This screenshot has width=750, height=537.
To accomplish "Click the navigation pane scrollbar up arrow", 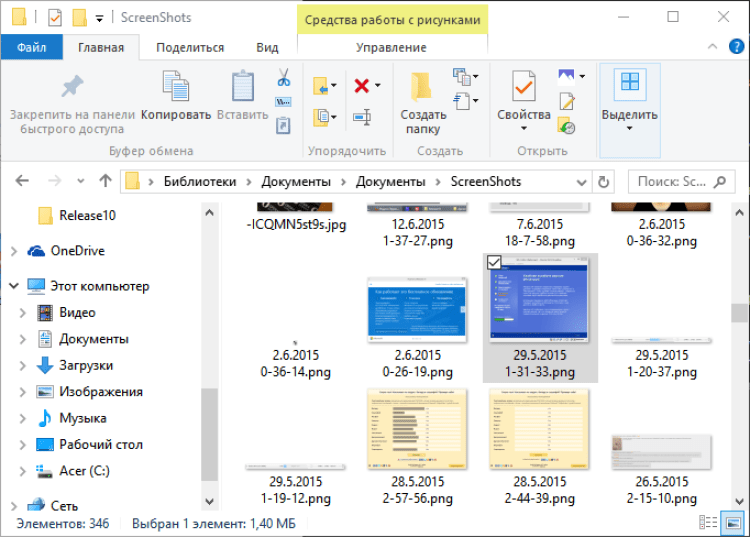I will pyautogui.click(x=209, y=213).
